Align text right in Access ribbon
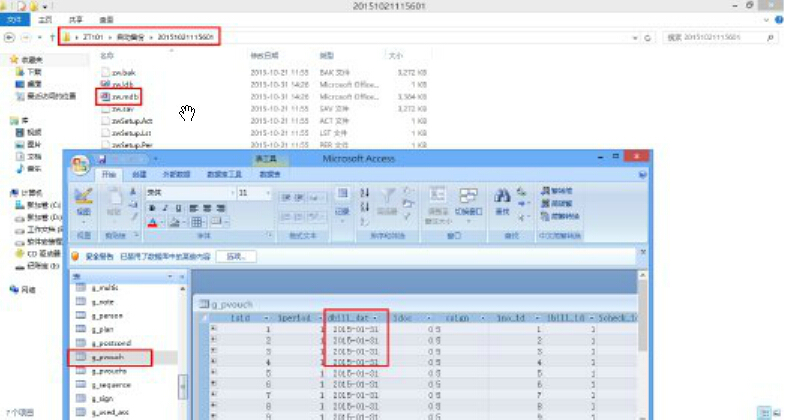The image size is (786, 420). point(220,207)
